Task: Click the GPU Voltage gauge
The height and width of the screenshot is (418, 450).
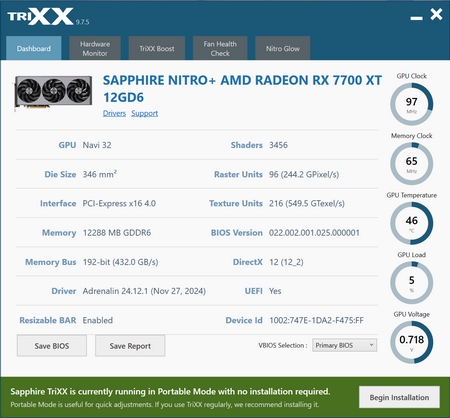Action: coord(412,342)
